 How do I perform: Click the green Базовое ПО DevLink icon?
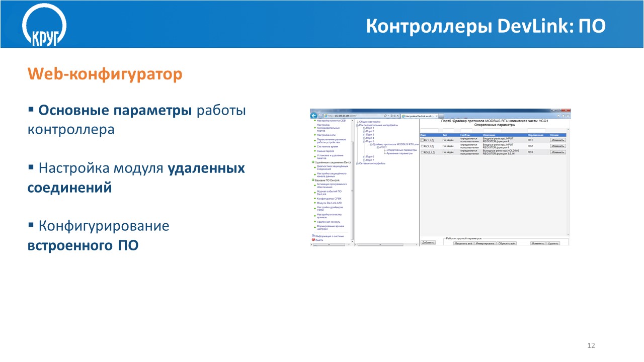[x=313, y=180]
